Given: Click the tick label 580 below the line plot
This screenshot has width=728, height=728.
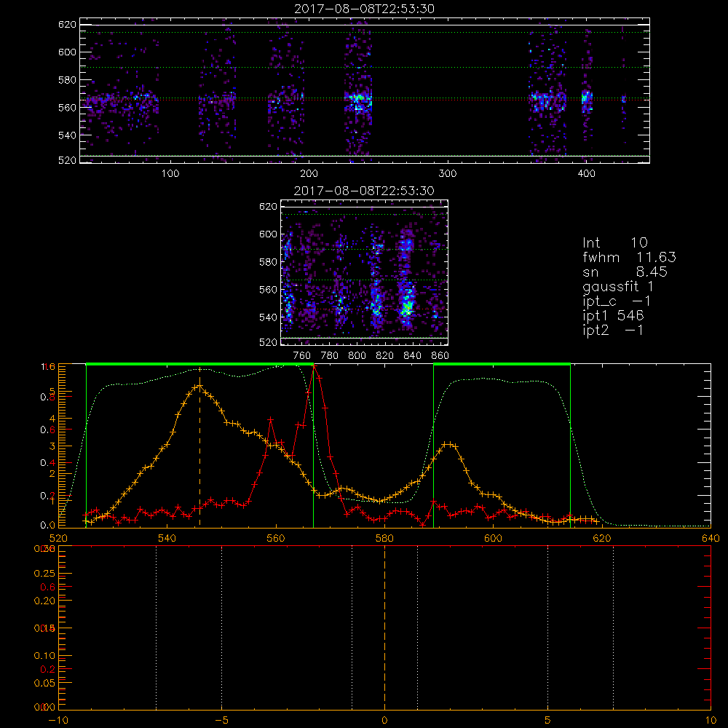Looking at the screenshot, I should click(x=384, y=538).
